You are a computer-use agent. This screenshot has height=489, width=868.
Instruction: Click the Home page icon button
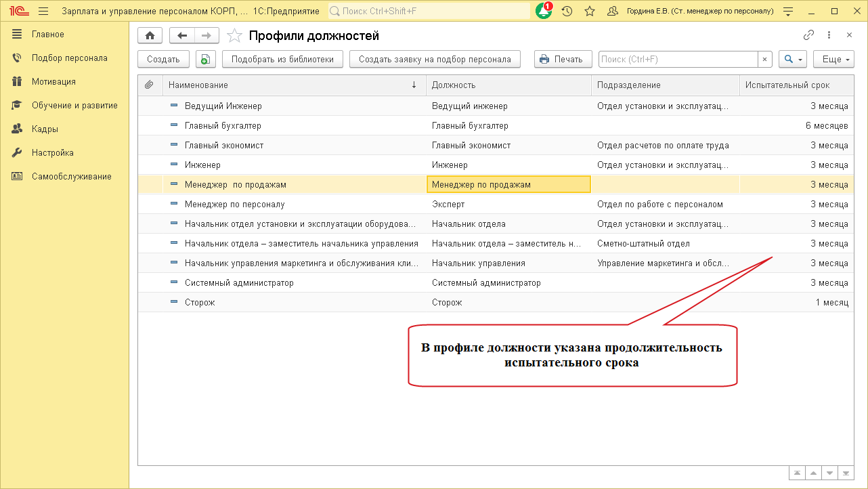(x=150, y=36)
